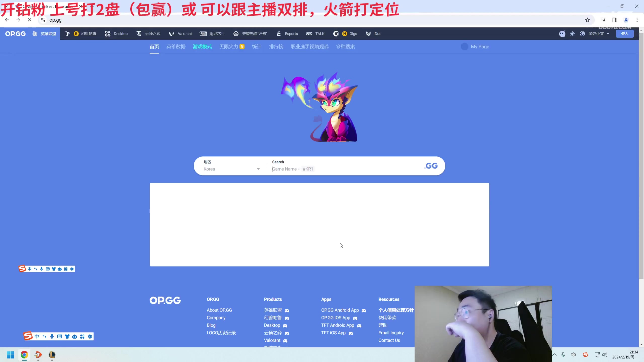644x362 pixels.
Task: Select the 游戏模式 tab
Action: point(202,47)
